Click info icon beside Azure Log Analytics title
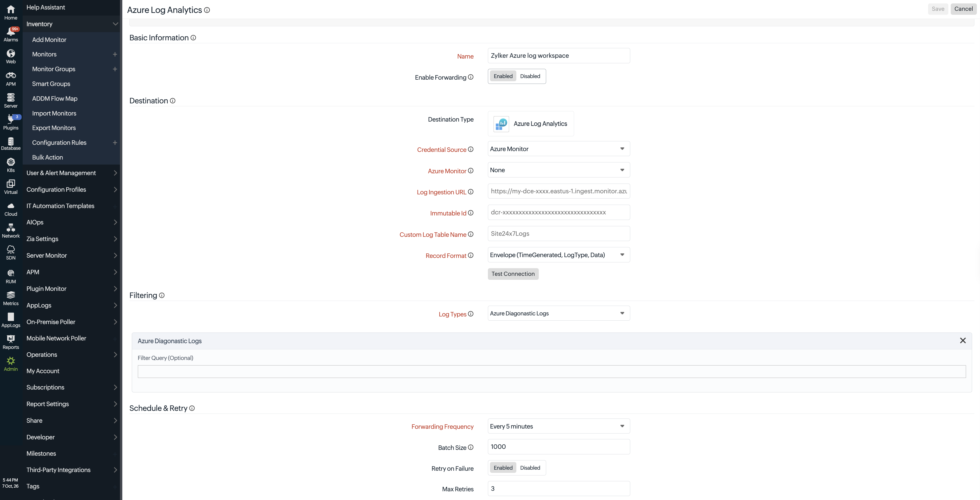The width and height of the screenshot is (980, 500). click(207, 10)
